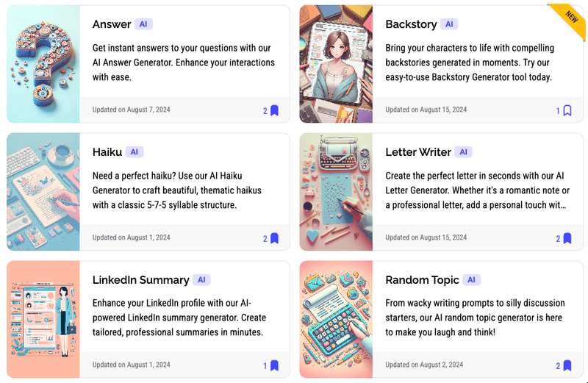Click AI badge next to Answer

coord(143,24)
